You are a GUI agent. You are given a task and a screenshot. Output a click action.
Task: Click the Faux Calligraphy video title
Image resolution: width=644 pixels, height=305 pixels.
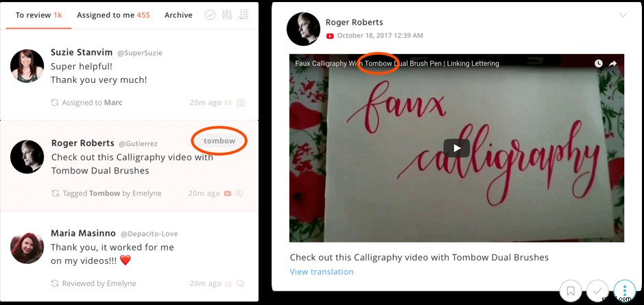[397, 64]
